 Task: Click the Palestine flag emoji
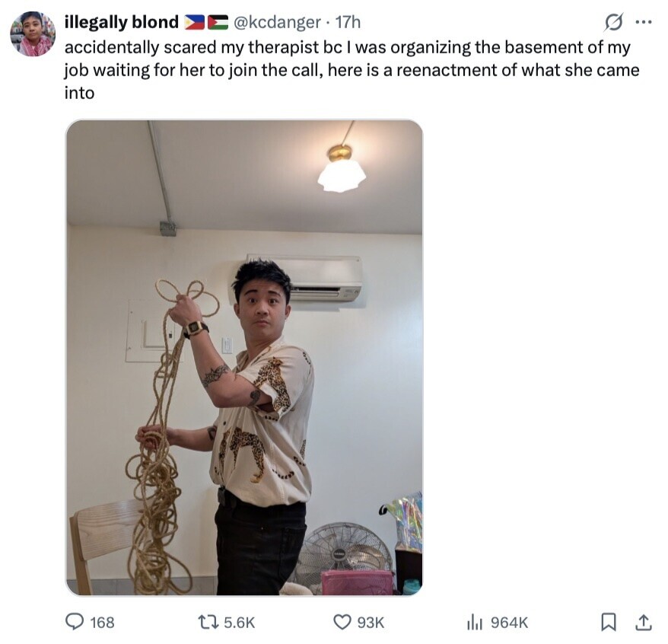pyautogui.click(x=218, y=22)
